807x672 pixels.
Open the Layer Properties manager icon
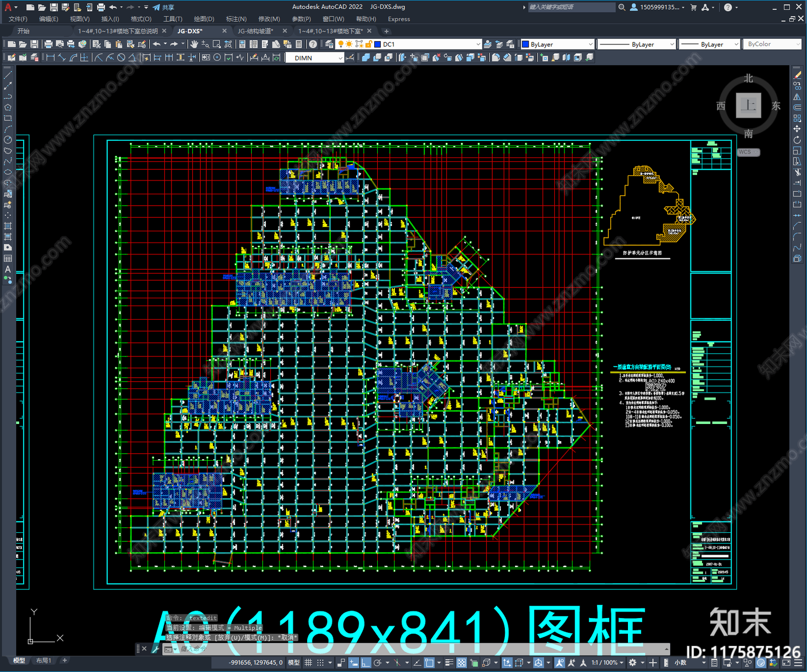(329, 44)
